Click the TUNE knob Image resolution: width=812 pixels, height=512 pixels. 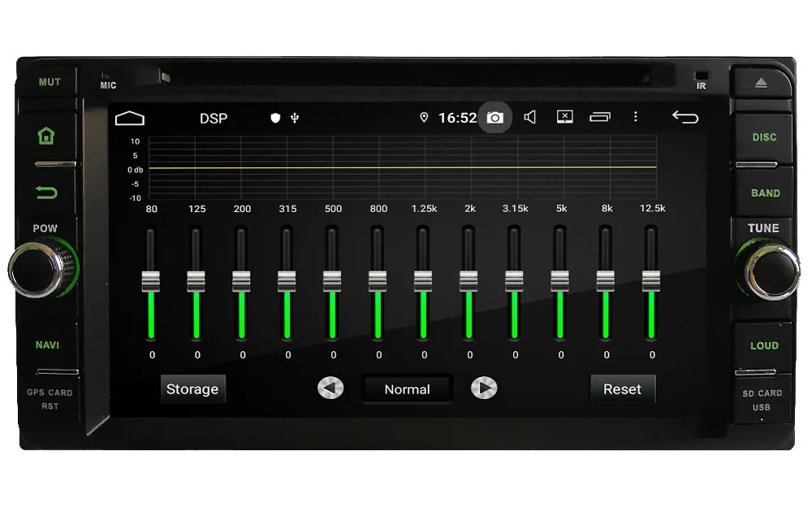point(771,271)
